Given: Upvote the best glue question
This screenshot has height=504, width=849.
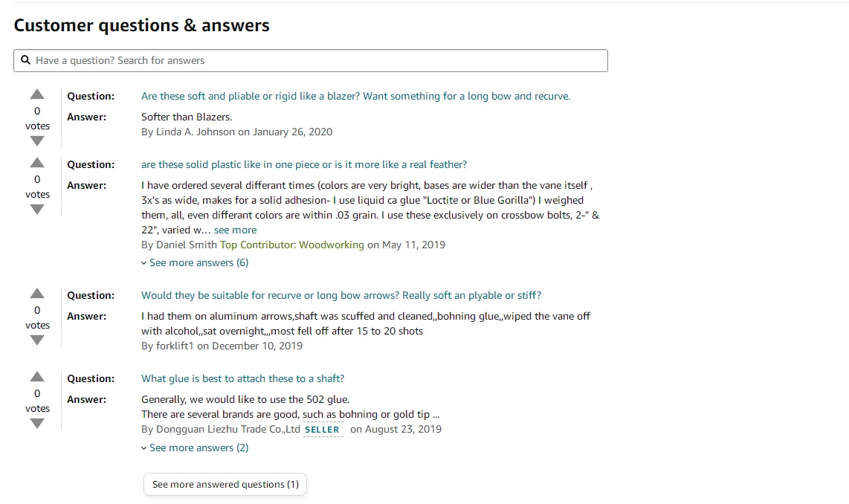Looking at the screenshot, I should pos(37,378).
